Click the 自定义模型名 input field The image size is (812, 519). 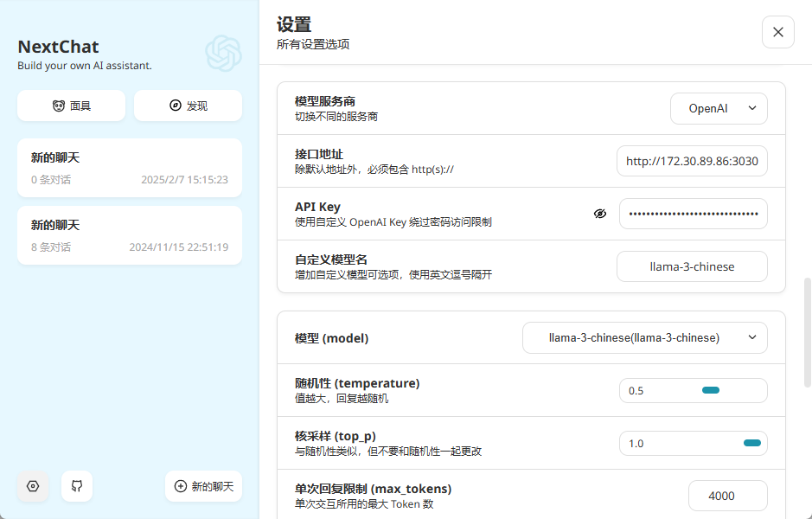pyautogui.click(x=692, y=266)
